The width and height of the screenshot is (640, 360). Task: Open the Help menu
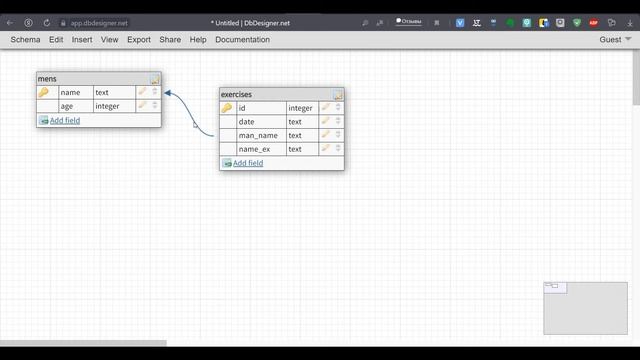(198, 40)
